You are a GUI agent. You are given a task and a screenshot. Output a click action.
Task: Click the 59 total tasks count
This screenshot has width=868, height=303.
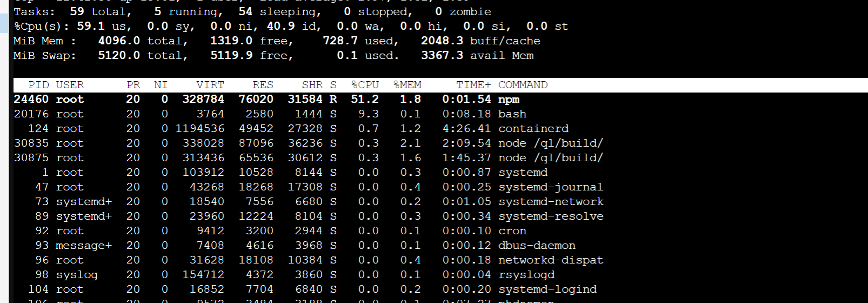[x=77, y=12]
